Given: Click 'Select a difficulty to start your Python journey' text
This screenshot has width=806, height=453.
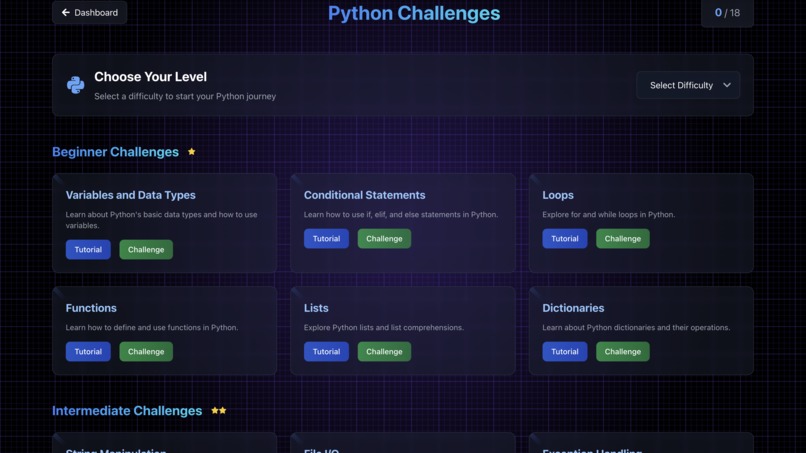Looking at the screenshot, I should point(185,96).
